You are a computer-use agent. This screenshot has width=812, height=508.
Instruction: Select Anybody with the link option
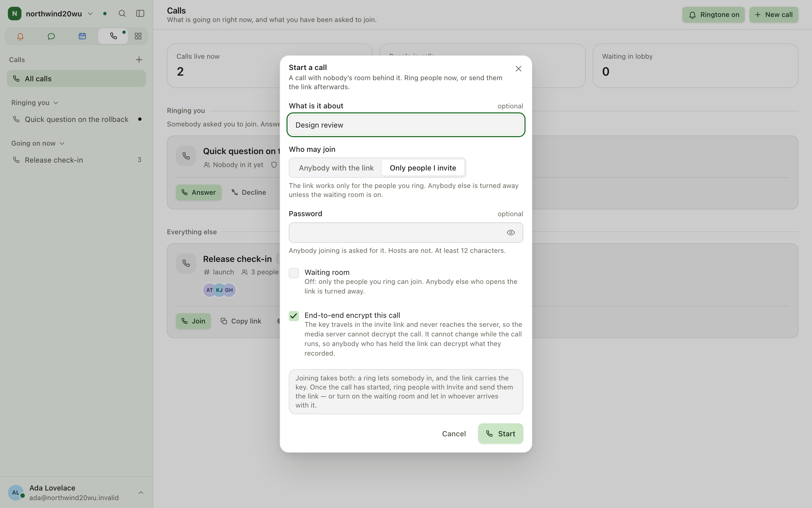point(336,168)
